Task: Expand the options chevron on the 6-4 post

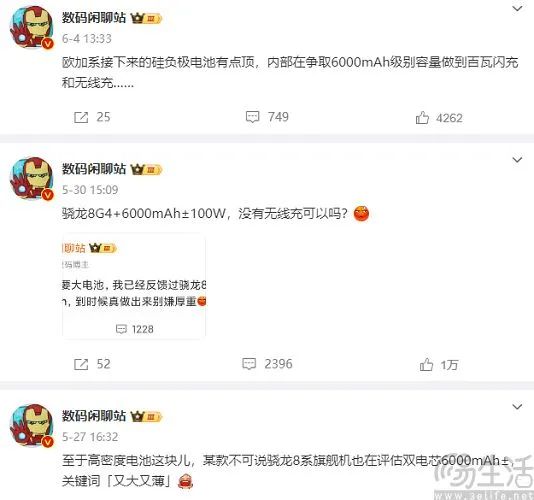Action: [517, 9]
